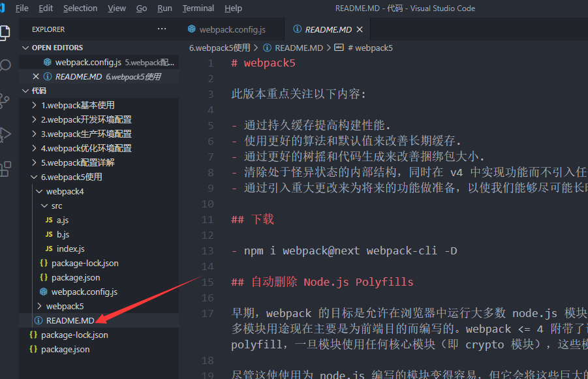Expand the 4.webpack优化环境配置 folder
The height and width of the screenshot is (379, 588).
click(34, 148)
